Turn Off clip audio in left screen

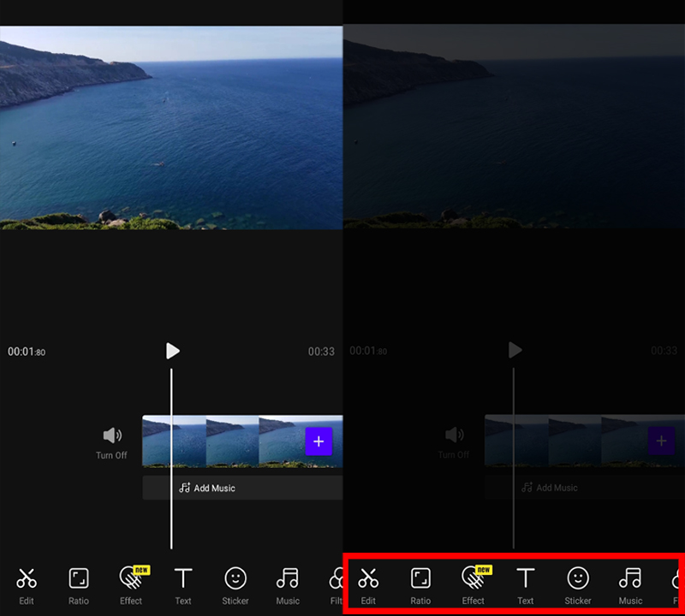[112, 443]
